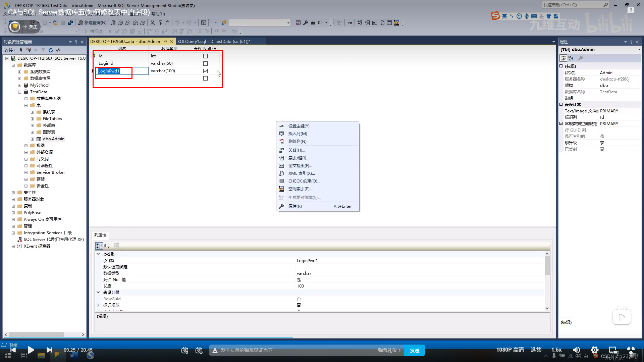Click the Manage Indexes and Keys toolbar icon
This screenshot has width=644, height=362.
(x=367, y=23)
